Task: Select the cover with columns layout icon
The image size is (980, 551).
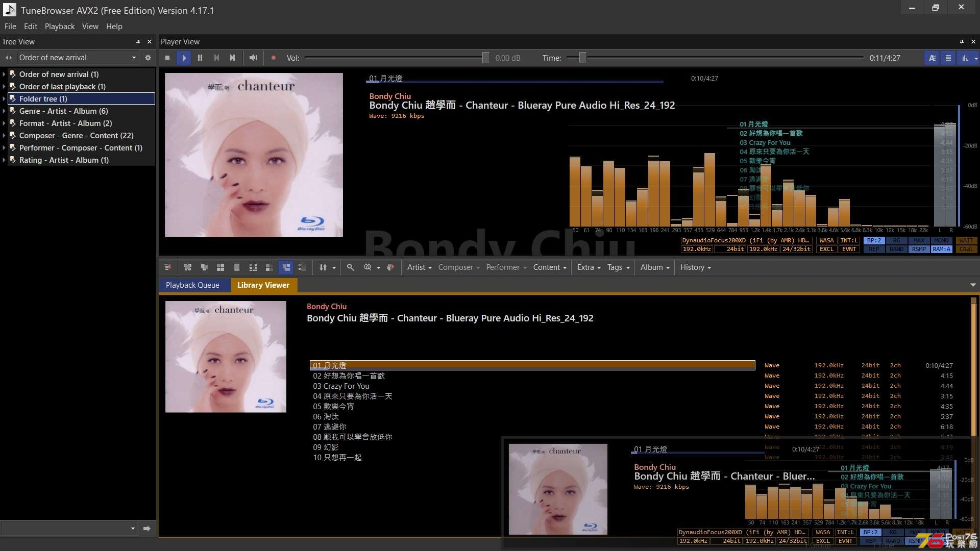Action: 253,267
